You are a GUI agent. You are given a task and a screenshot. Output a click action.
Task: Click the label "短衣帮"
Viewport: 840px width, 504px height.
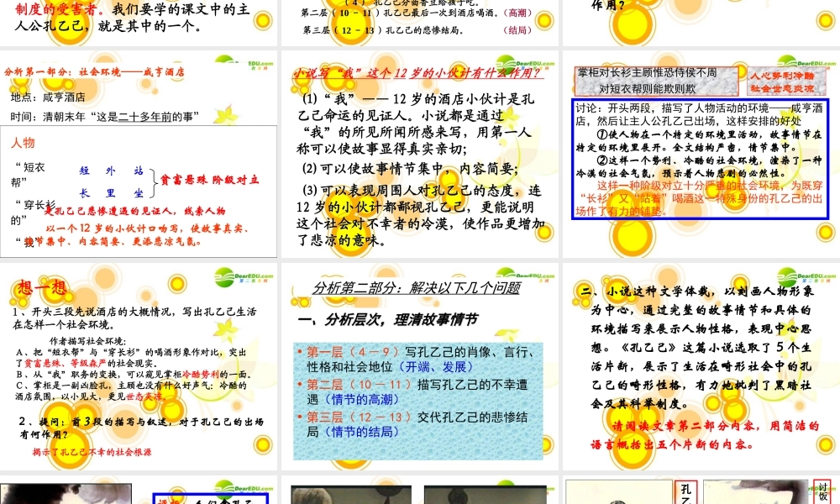point(30,174)
